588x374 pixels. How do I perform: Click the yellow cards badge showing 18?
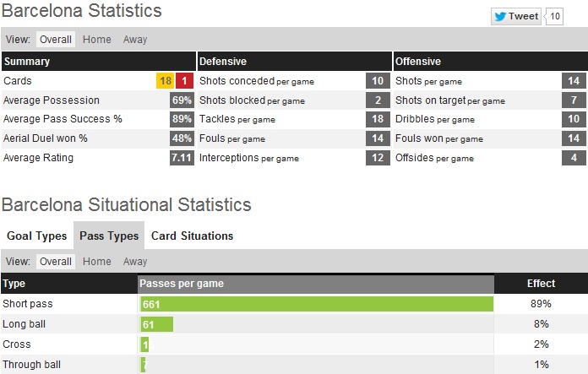click(166, 81)
